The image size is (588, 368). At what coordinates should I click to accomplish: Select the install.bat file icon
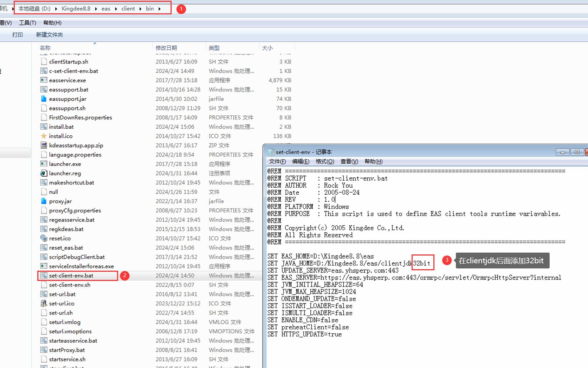coord(44,126)
